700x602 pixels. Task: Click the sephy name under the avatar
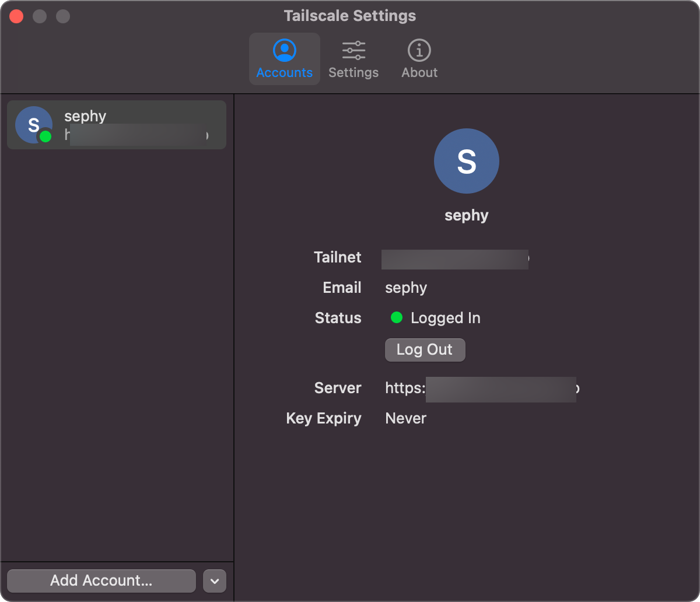pyautogui.click(x=467, y=215)
